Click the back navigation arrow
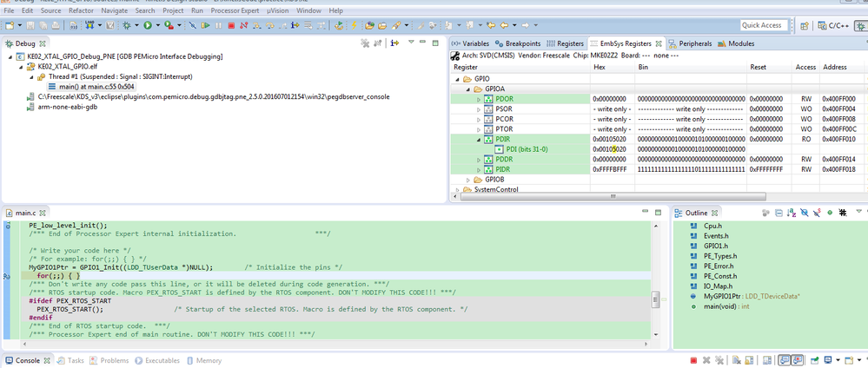Screen dimensions: 868x368 504,25
